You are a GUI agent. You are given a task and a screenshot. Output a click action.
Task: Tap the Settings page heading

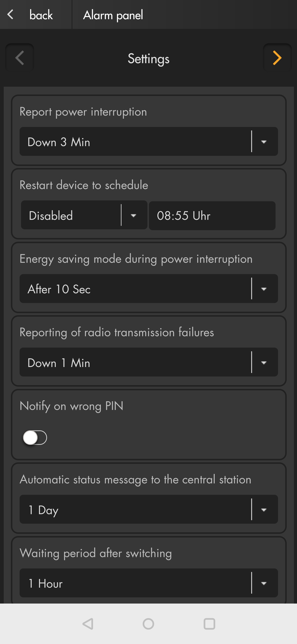[x=148, y=58]
